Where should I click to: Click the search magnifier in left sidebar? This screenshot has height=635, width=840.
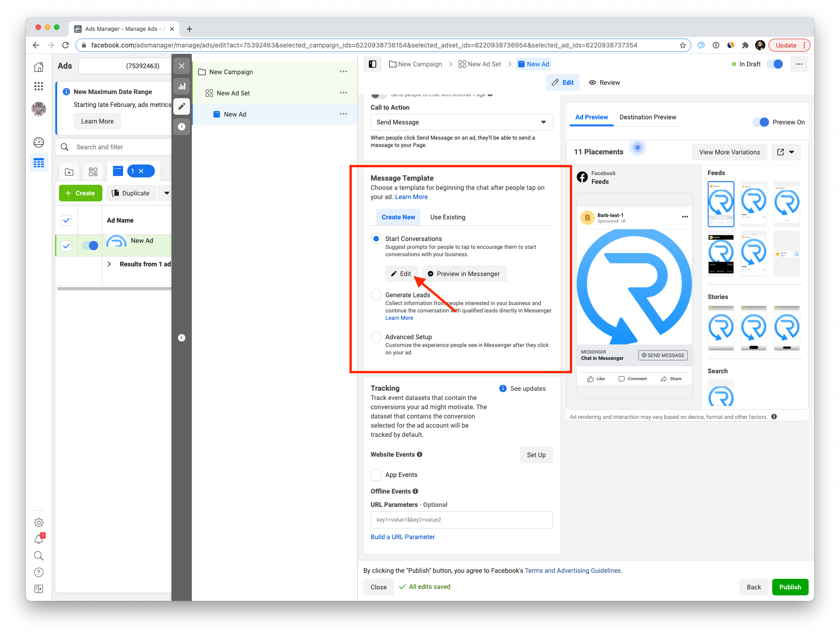(x=39, y=556)
